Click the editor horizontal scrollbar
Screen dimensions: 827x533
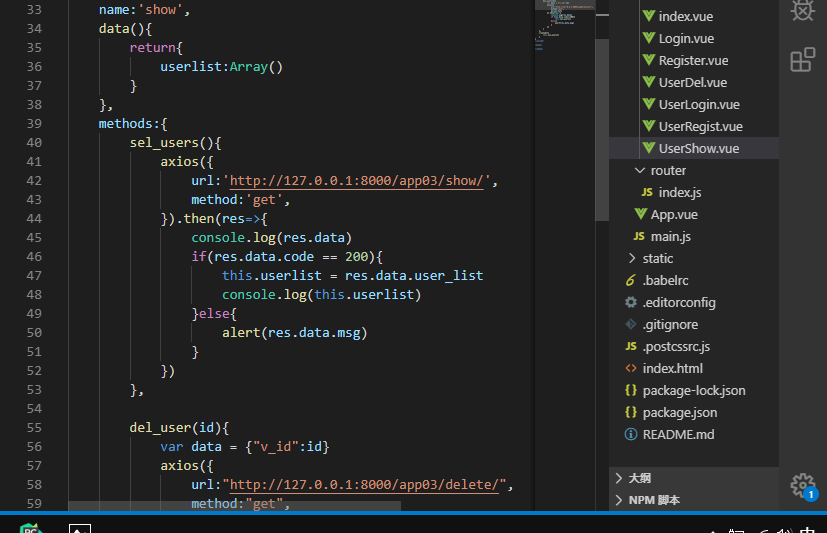coord(234,506)
